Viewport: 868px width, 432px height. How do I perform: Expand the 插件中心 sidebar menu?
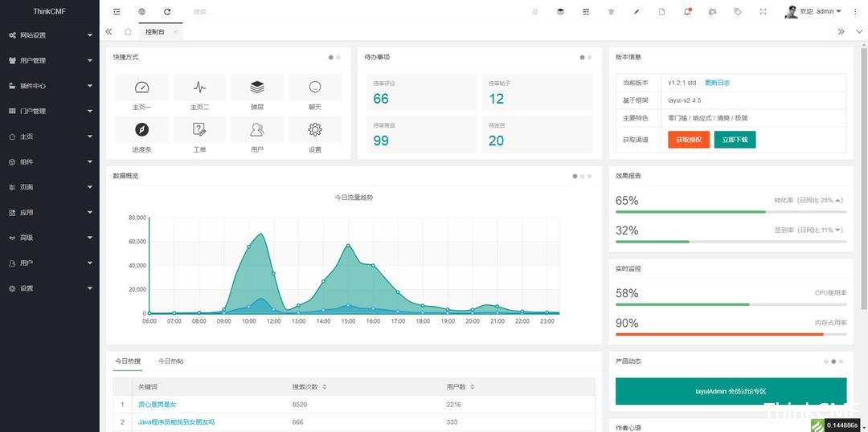[x=50, y=86]
